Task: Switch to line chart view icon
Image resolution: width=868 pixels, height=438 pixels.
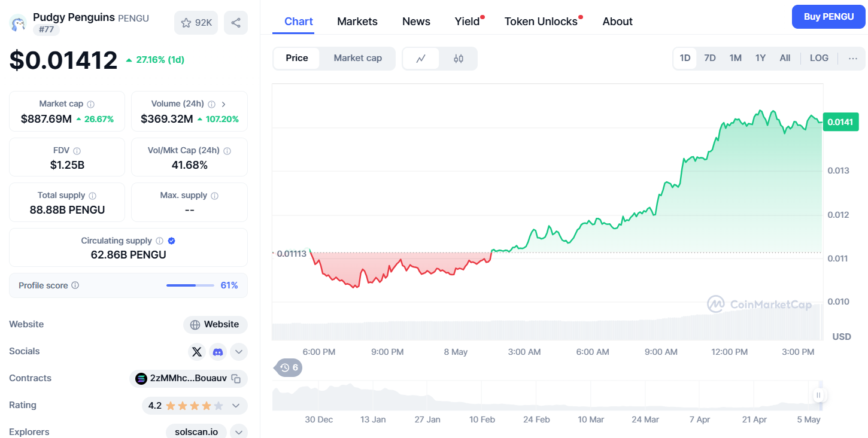Action: pos(421,59)
